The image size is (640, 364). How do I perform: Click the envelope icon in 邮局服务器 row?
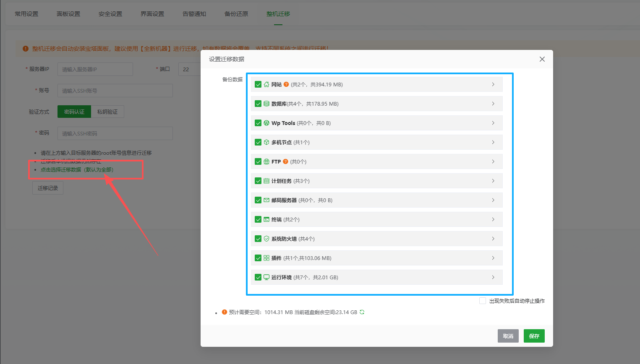tap(266, 200)
